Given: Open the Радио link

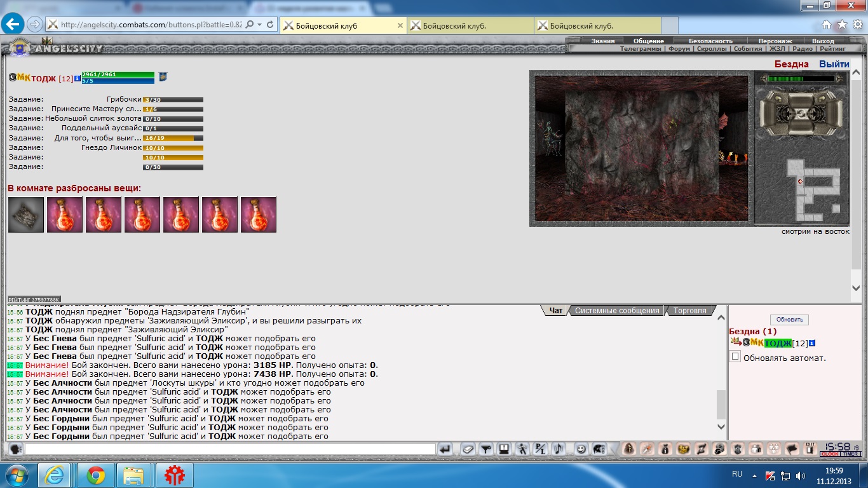Looking at the screenshot, I should click(x=803, y=48).
